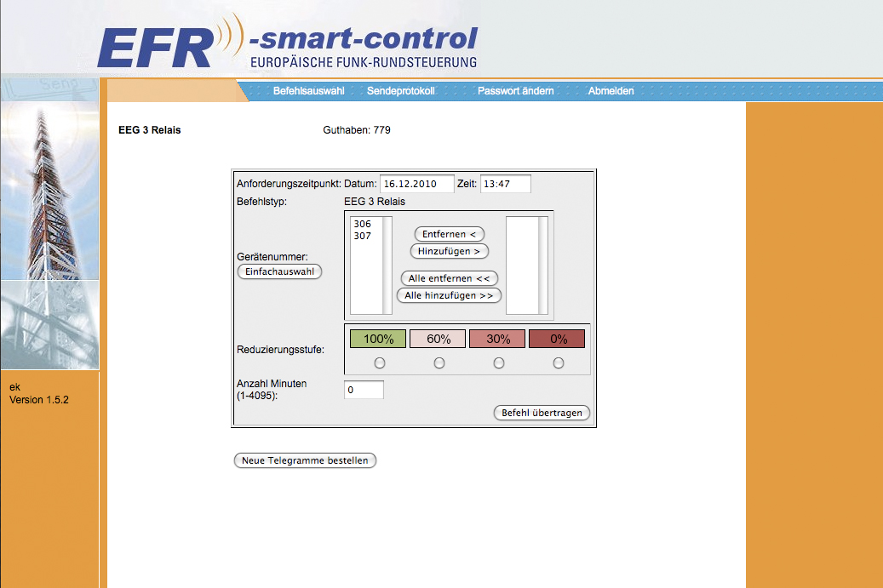The width and height of the screenshot is (883, 588).
Task: Click Alle hinzufügen >> button
Action: (449, 295)
